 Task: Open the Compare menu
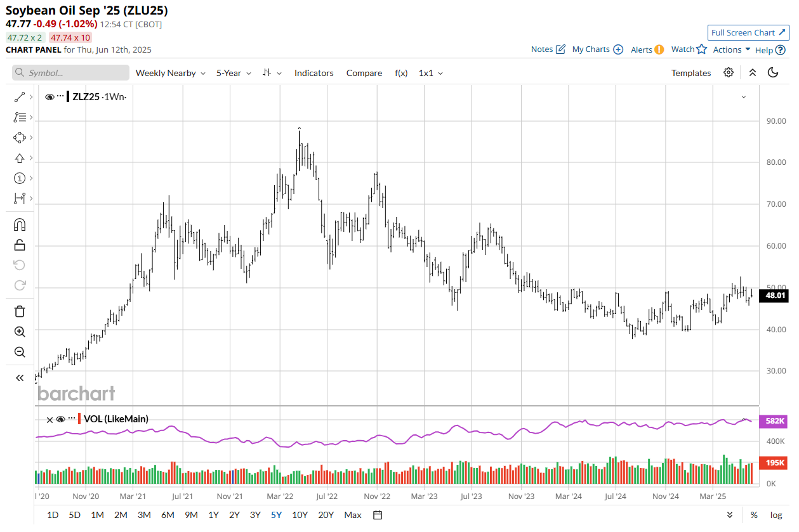coord(364,73)
